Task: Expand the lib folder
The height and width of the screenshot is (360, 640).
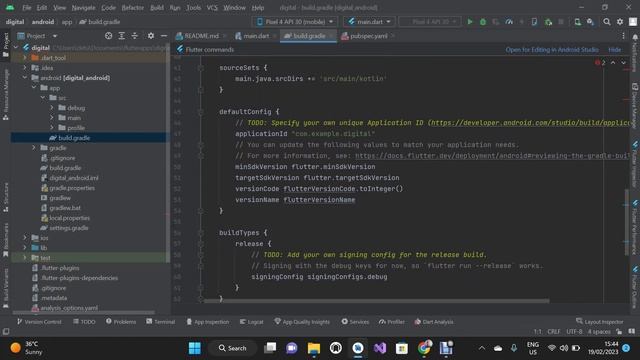Action: [25, 247]
